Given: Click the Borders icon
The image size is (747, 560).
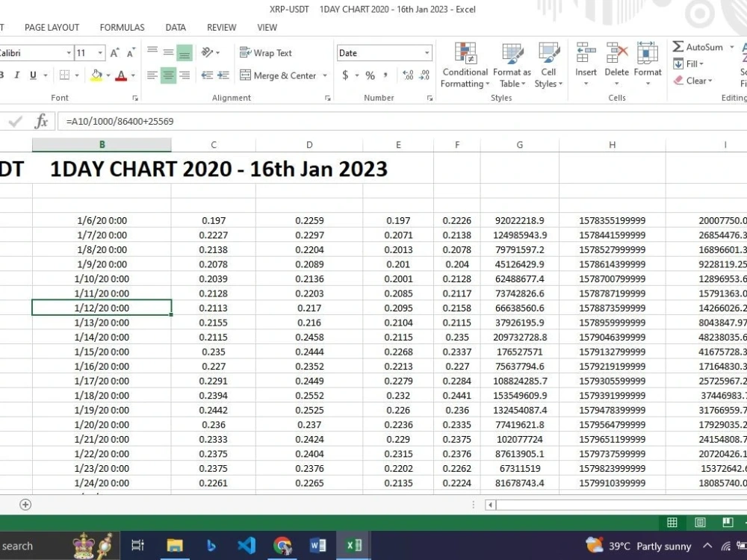Looking at the screenshot, I should [x=64, y=75].
